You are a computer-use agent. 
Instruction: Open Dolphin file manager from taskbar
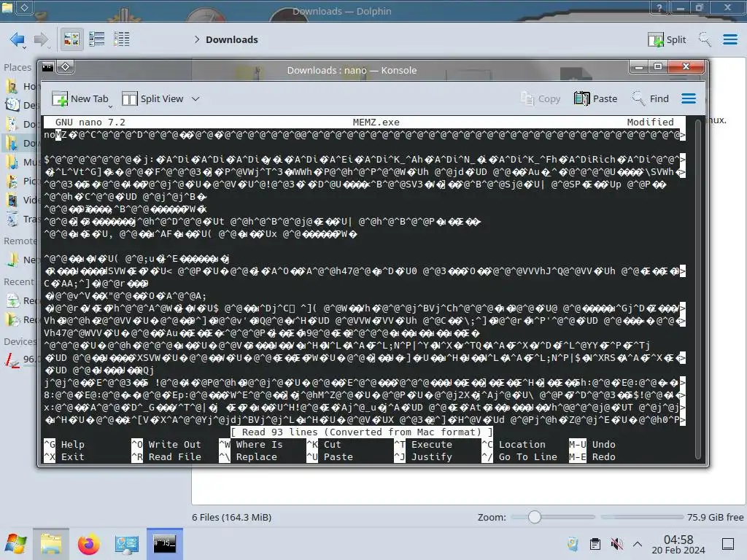pos(51,544)
